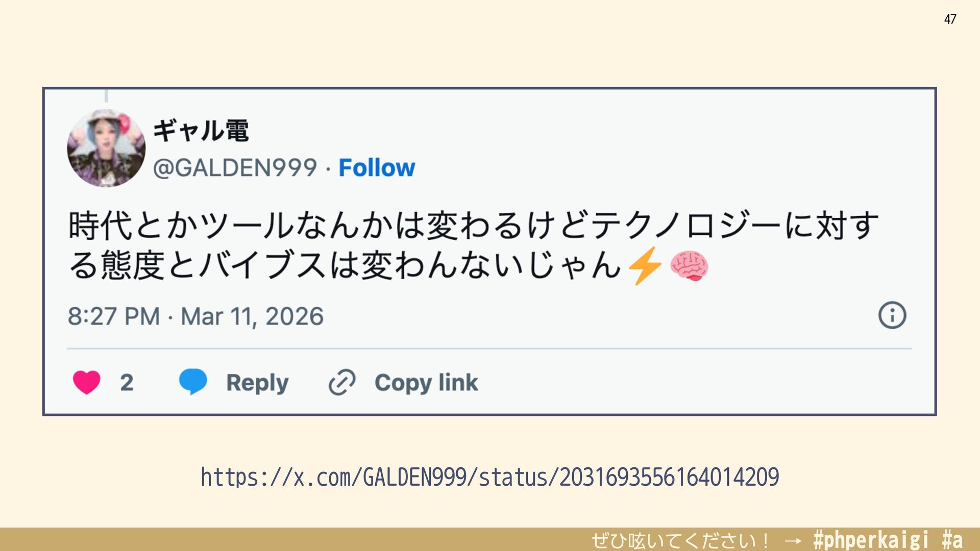Click the partial #a hashtag in the footer
Viewport: 980px width, 551px height.
pos(952,540)
